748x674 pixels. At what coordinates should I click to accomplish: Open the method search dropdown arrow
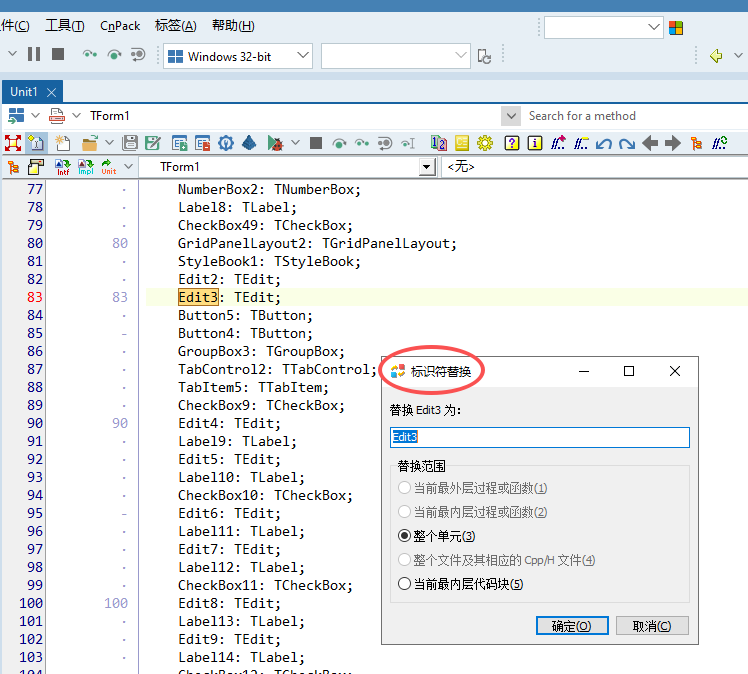pyautogui.click(x=511, y=116)
